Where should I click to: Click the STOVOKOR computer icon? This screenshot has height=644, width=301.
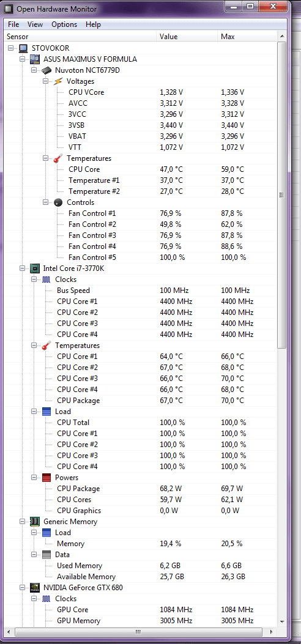[x=23, y=48]
